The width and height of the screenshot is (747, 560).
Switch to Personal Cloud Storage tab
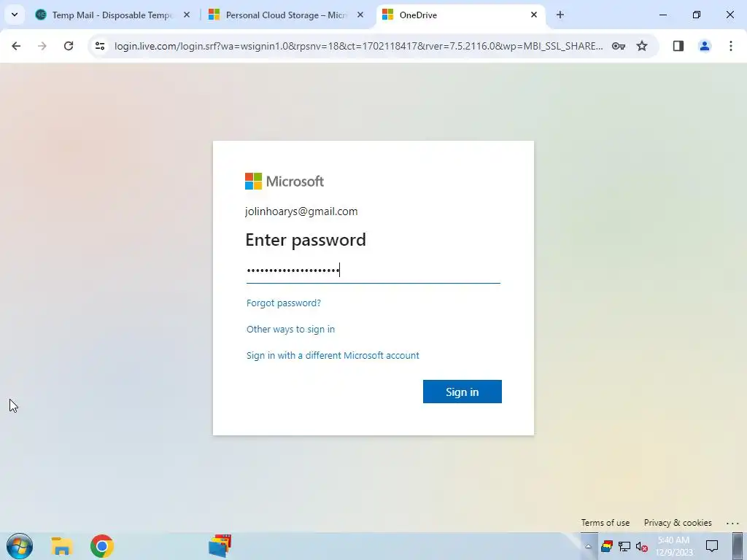[286, 15]
